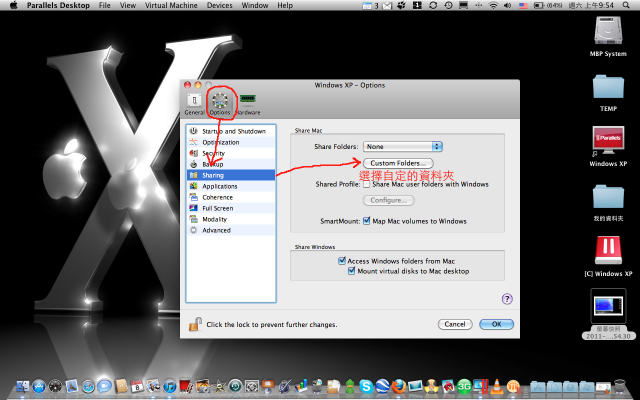Viewport: 640px width, 400px height.
Task: Click the battery status icon
Action: [539, 5]
